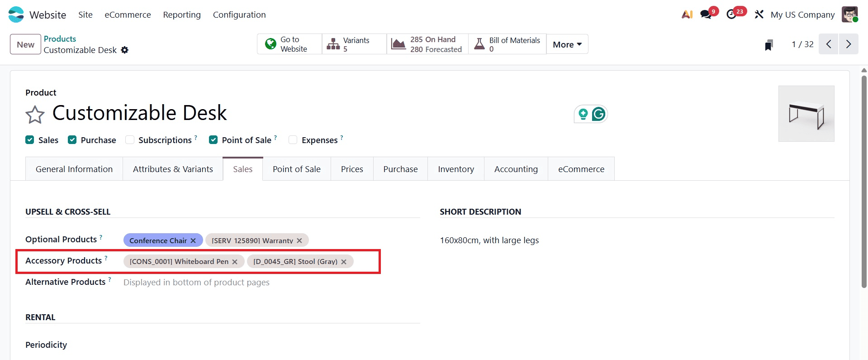Open the Products breadcrumb link
Image resolution: width=868 pixels, height=360 pixels.
[60, 38]
